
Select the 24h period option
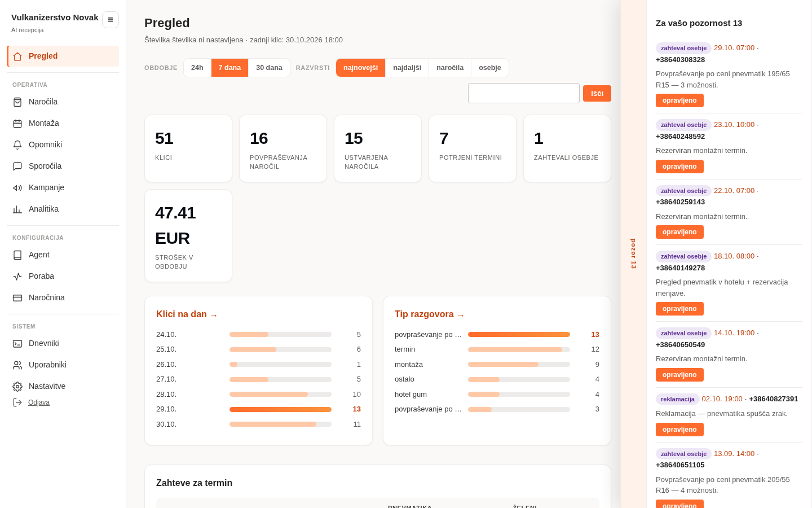pyautogui.click(x=197, y=68)
